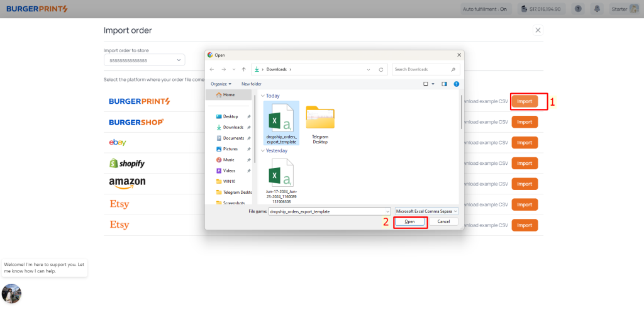The height and width of the screenshot is (319, 644).
Task: Collapse the Yesterday group
Action: coord(263,150)
